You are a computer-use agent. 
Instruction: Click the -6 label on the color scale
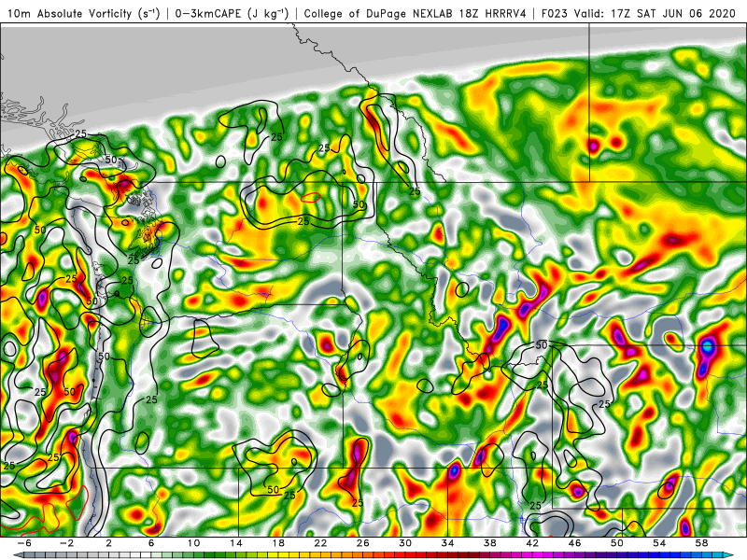click(x=25, y=543)
